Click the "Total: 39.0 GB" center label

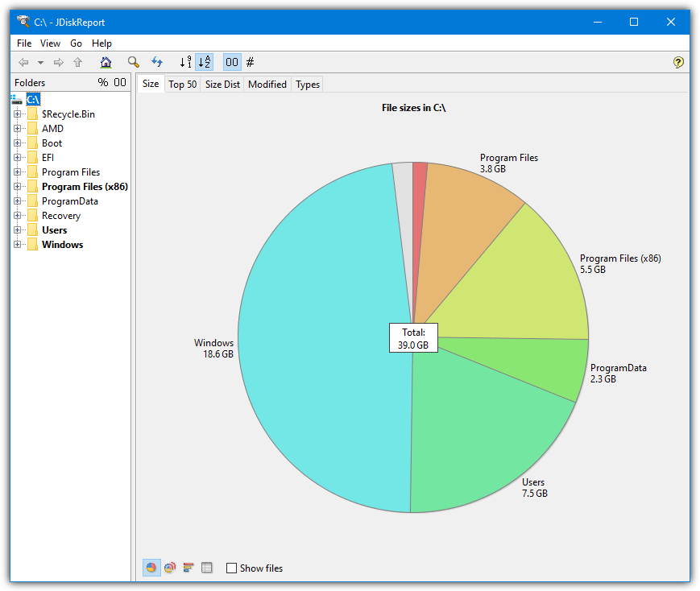[413, 338]
